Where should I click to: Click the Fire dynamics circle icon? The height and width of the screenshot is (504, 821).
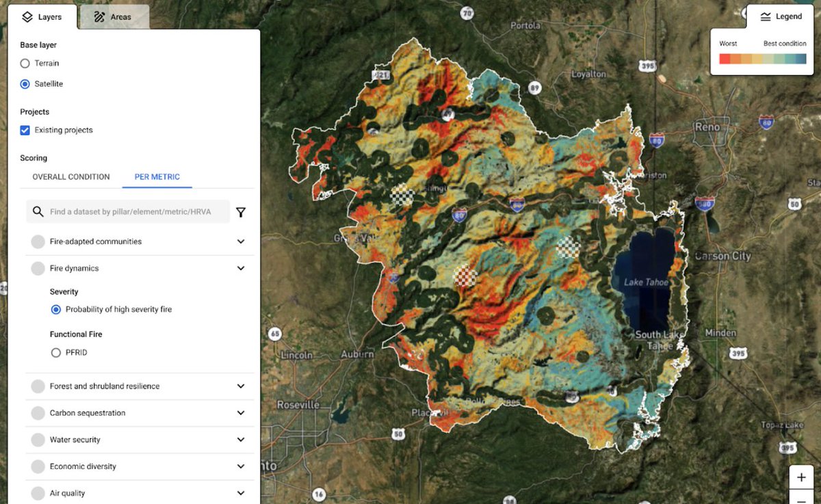(38, 268)
